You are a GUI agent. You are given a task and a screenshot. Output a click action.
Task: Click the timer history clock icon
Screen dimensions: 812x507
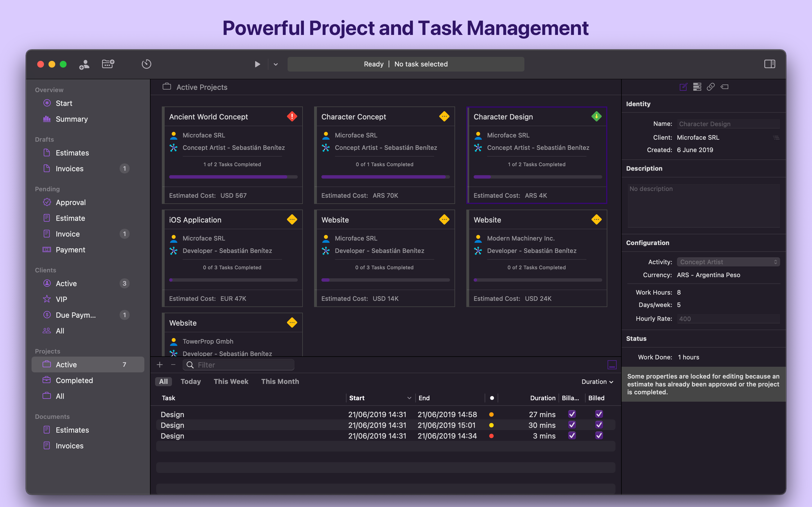(146, 64)
